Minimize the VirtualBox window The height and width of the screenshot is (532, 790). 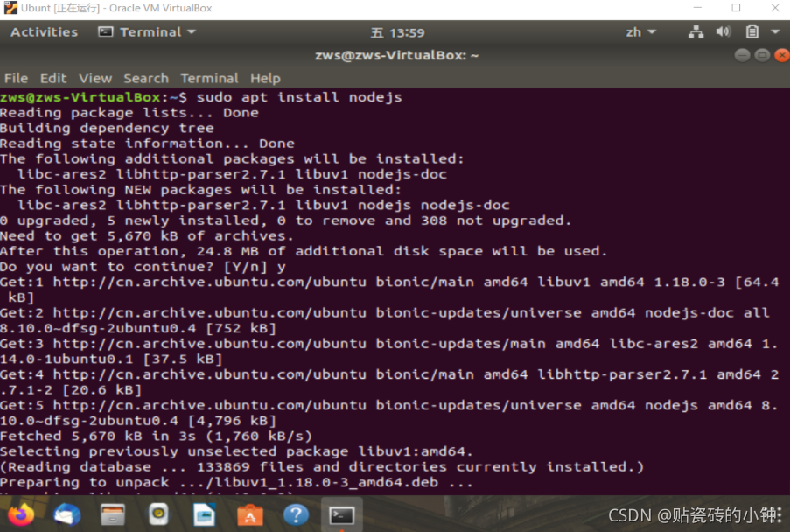point(697,8)
